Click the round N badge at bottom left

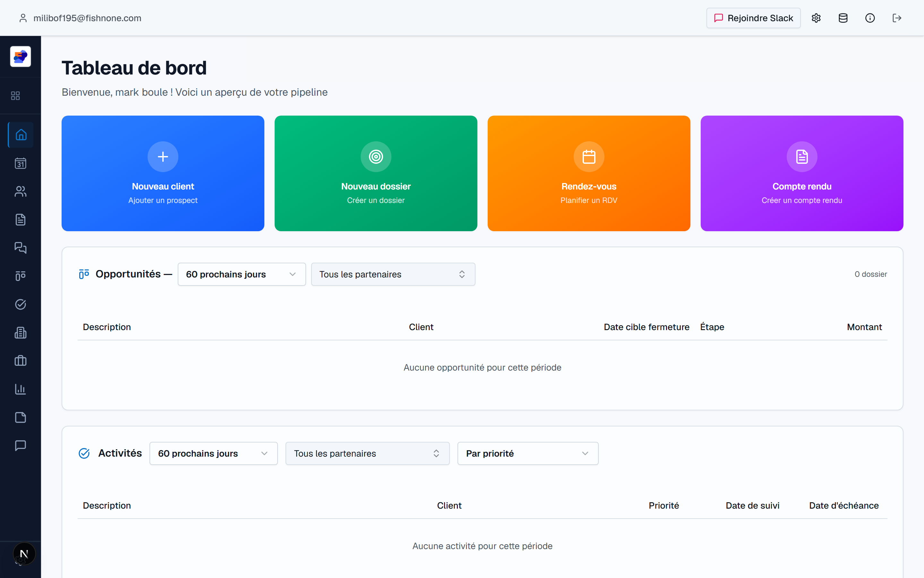point(24,554)
